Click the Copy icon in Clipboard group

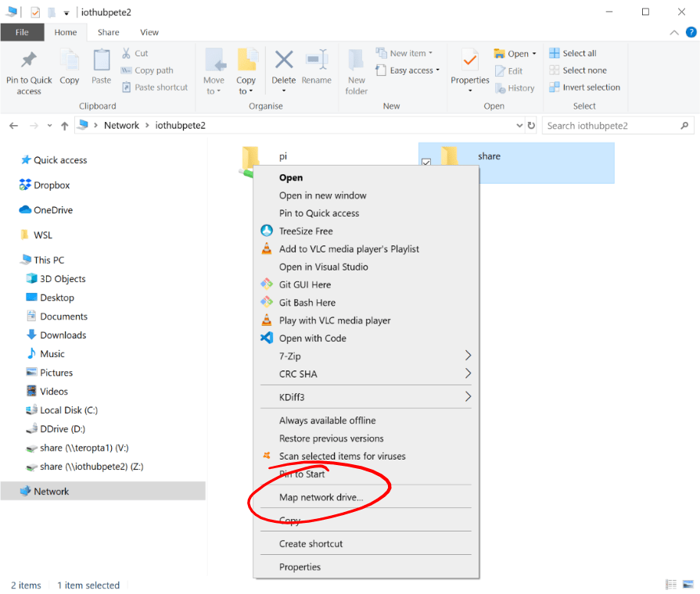click(69, 60)
